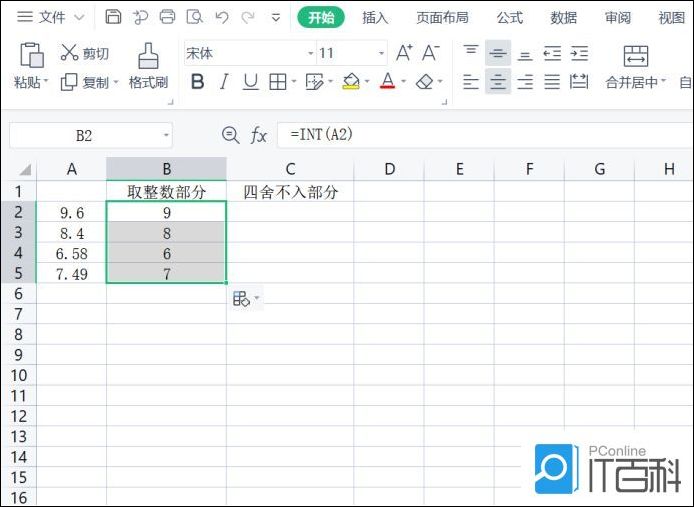The image size is (694, 507).
Task: Apply red font color
Action: (x=388, y=81)
